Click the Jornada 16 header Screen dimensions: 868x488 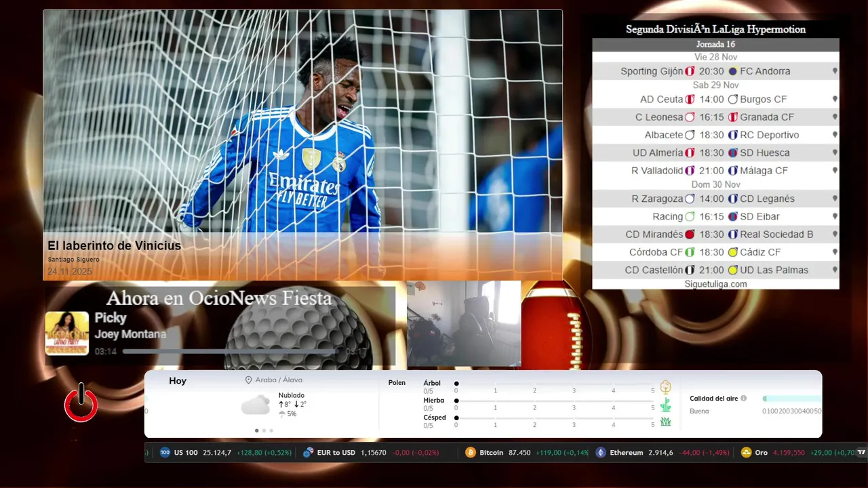[x=715, y=45]
